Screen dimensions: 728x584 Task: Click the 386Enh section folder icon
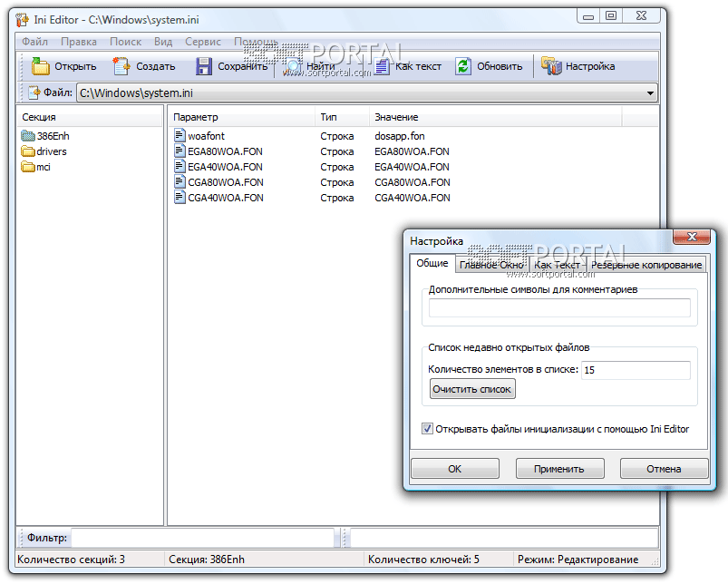tap(28, 136)
